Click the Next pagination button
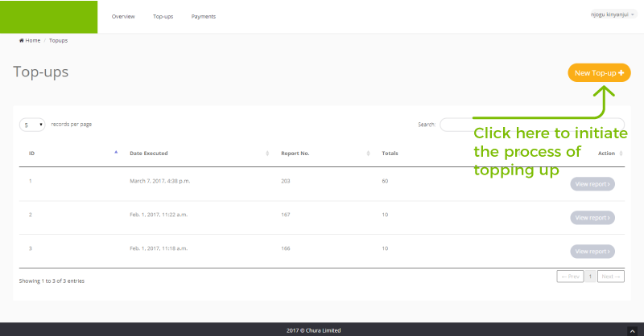 (611, 277)
